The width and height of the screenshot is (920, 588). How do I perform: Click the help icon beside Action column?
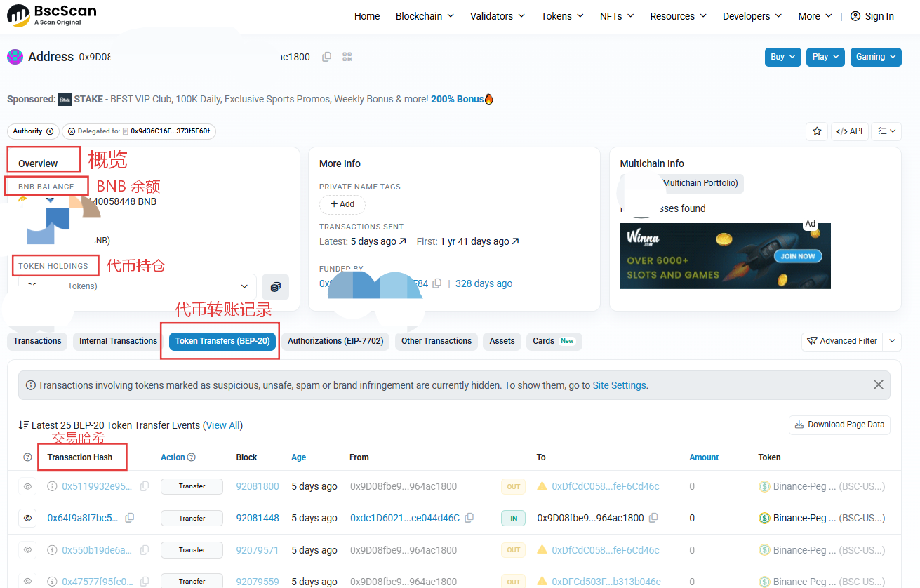(x=192, y=457)
